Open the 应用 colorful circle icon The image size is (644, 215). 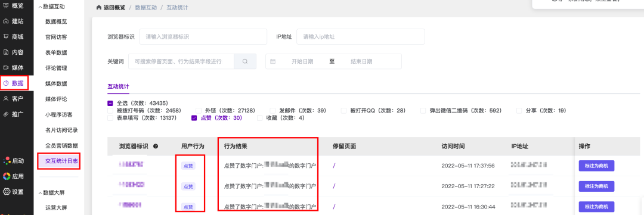pyautogui.click(x=6, y=176)
